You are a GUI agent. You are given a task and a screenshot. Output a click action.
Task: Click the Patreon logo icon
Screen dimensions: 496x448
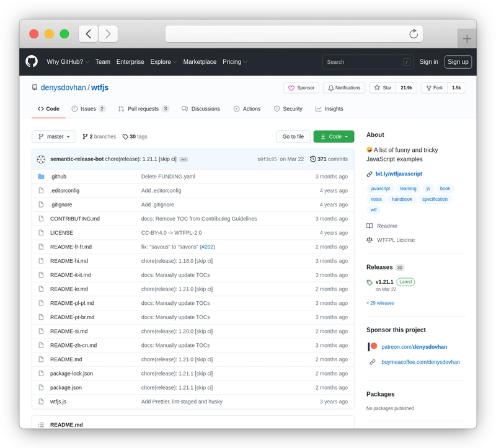pos(373,346)
